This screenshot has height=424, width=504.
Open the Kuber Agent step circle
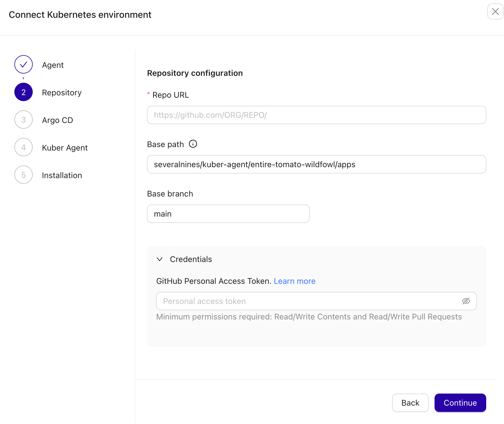coord(23,147)
